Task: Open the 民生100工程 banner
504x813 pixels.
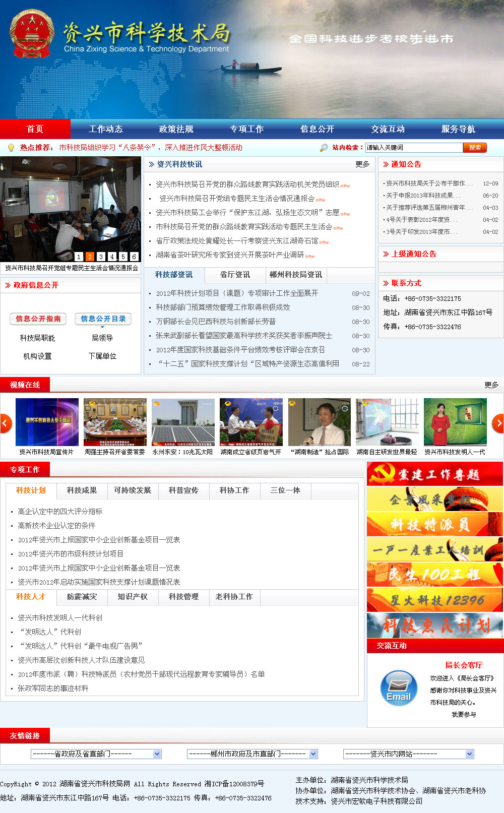Action: pos(435,575)
